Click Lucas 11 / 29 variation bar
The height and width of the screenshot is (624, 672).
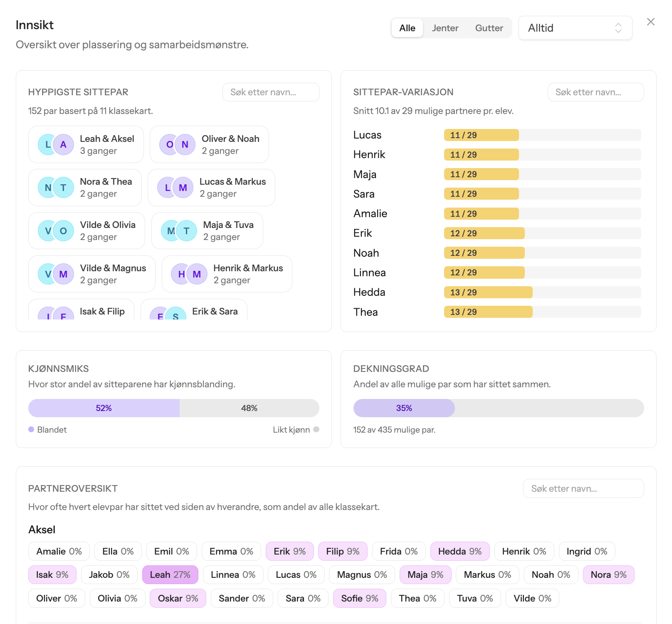tap(542, 135)
